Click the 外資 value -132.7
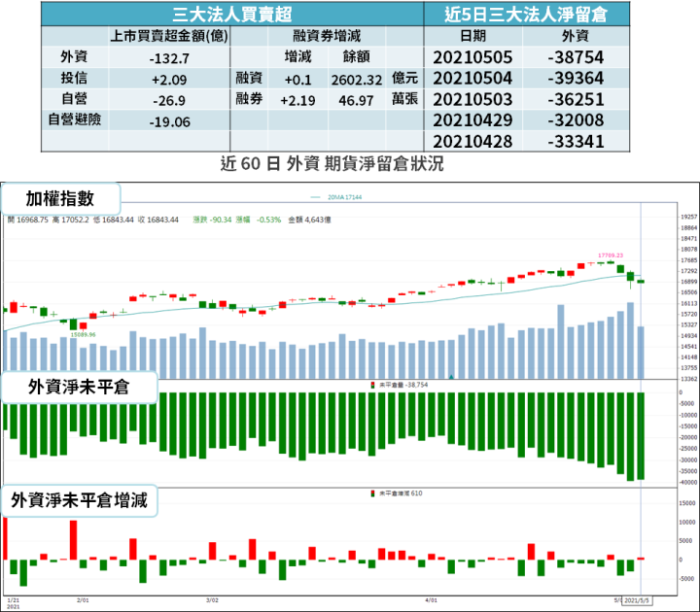The width and height of the screenshot is (700, 612). tap(169, 58)
